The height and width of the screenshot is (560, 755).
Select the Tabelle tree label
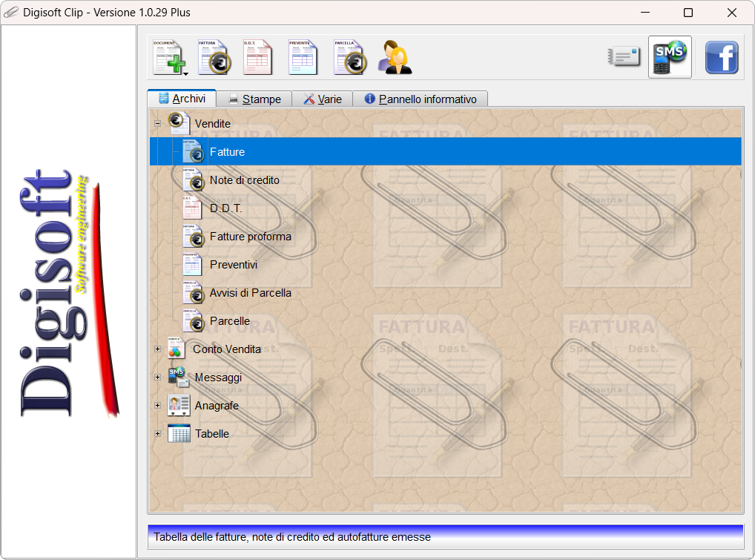click(x=212, y=434)
